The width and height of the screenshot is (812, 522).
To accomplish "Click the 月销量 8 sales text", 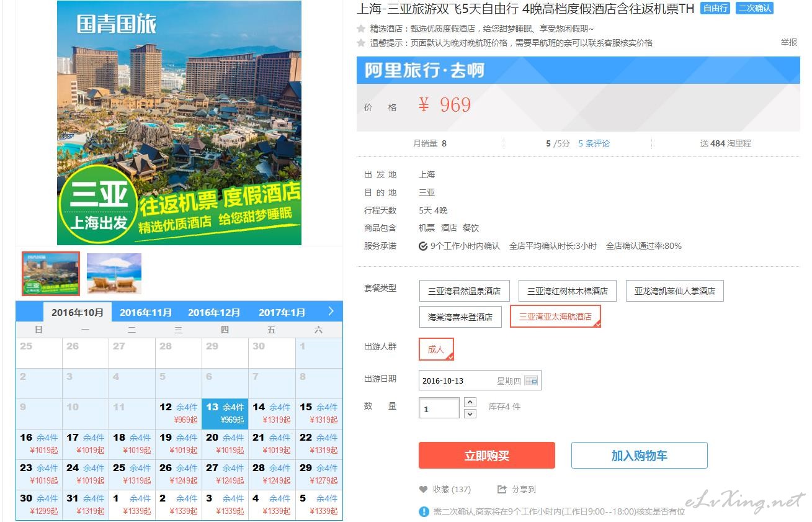I will tap(430, 143).
